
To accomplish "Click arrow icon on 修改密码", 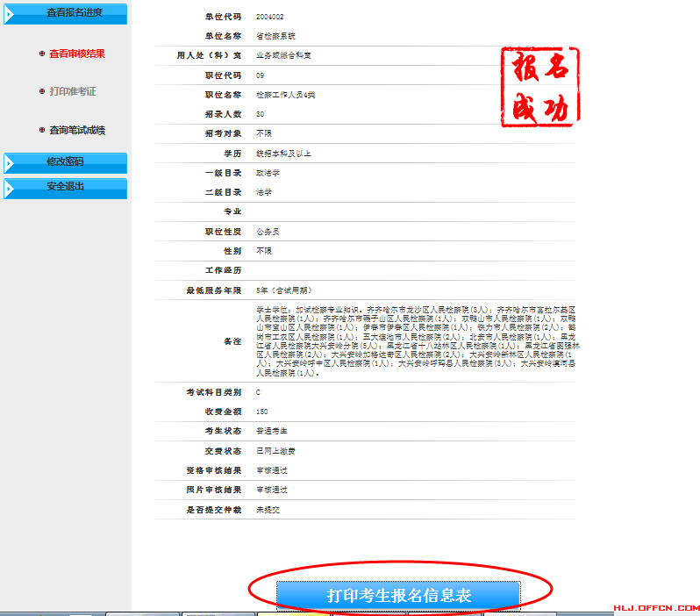I will pos(10,164).
